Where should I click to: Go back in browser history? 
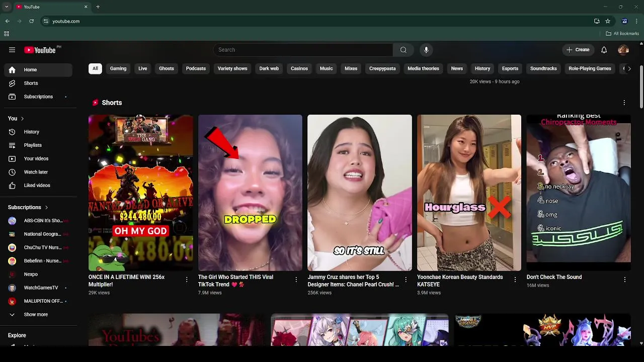click(8, 21)
